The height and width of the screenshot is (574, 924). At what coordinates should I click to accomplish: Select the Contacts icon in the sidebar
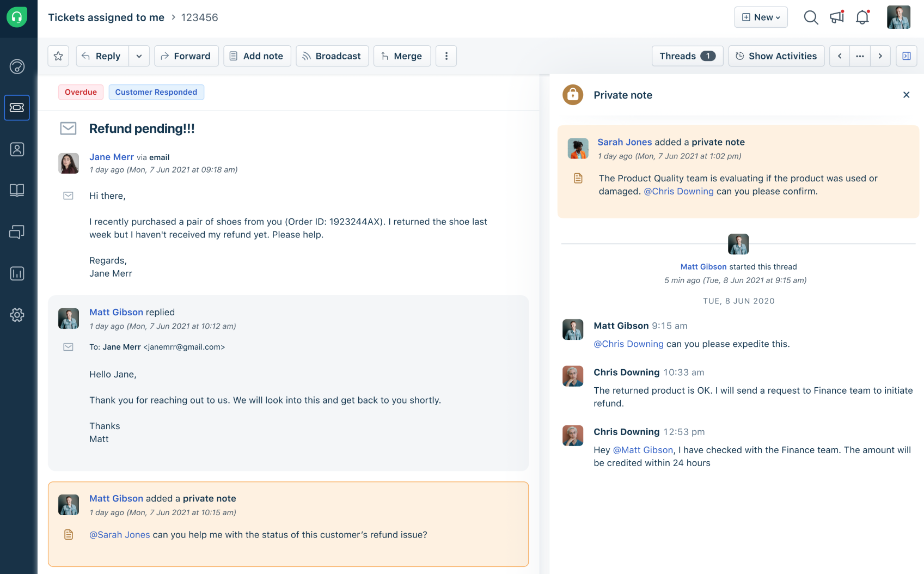tap(17, 149)
